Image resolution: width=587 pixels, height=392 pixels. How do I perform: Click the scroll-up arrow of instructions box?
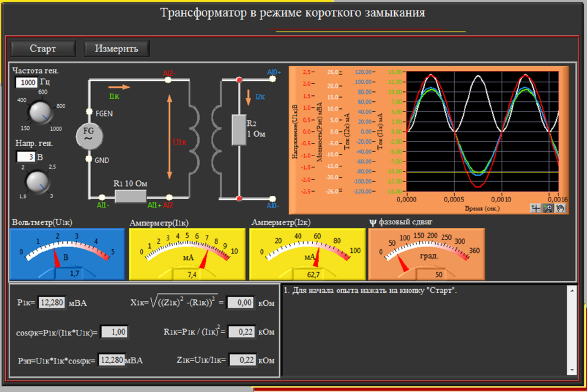pyautogui.click(x=572, y=291)
